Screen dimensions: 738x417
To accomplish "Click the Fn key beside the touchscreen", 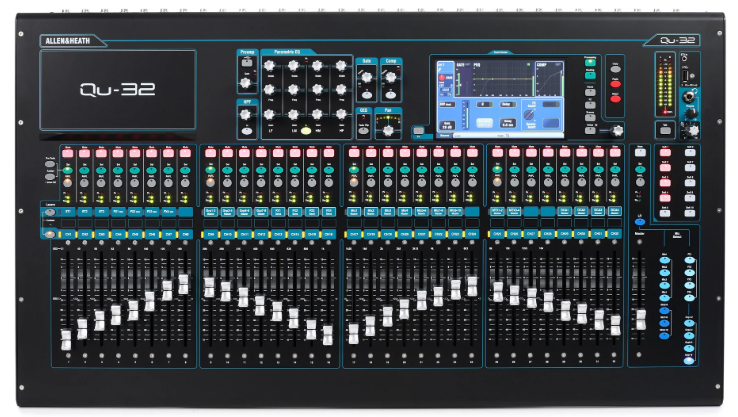I will click(418, 130).
